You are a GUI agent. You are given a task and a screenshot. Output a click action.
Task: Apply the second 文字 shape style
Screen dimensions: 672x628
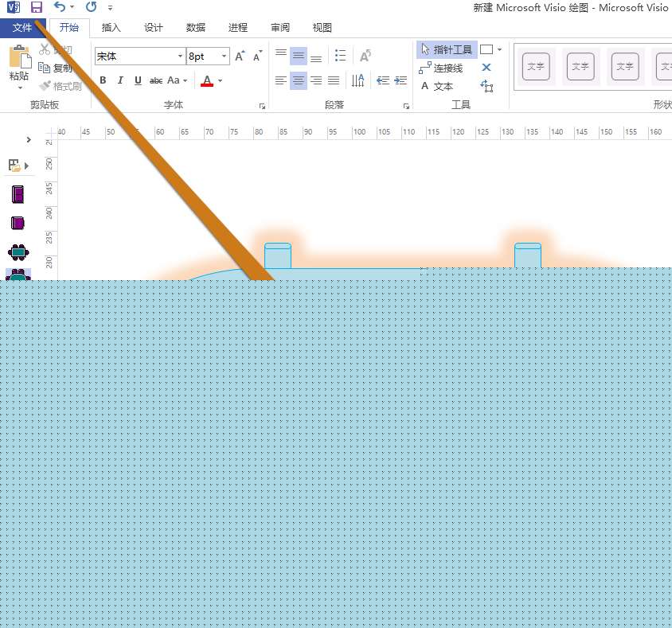(x=580, y=66)
